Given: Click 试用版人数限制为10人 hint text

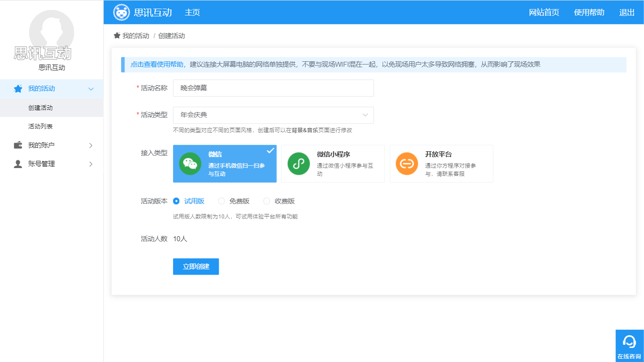Looking at the screenshot, I should point(235,217).
